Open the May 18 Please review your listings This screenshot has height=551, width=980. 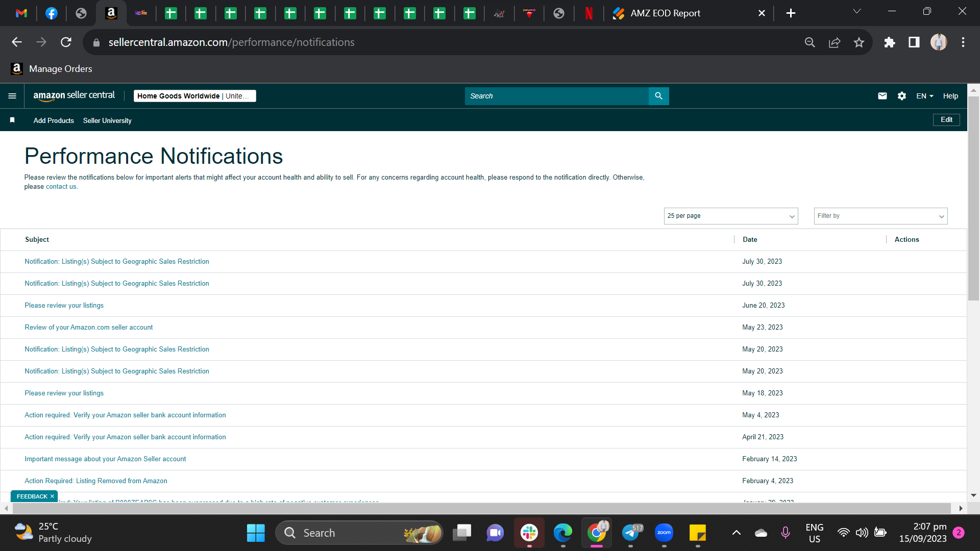point(64,393)
